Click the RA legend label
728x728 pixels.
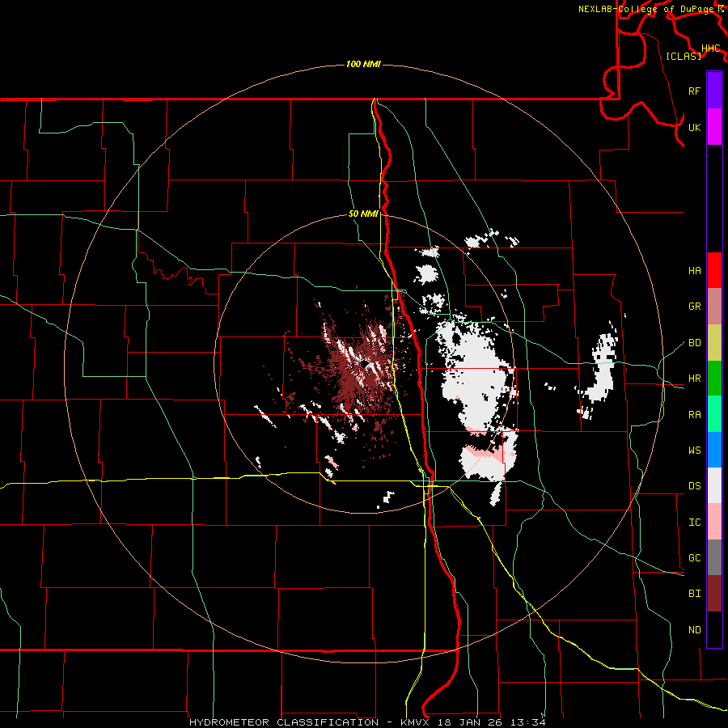coord(694,414)
